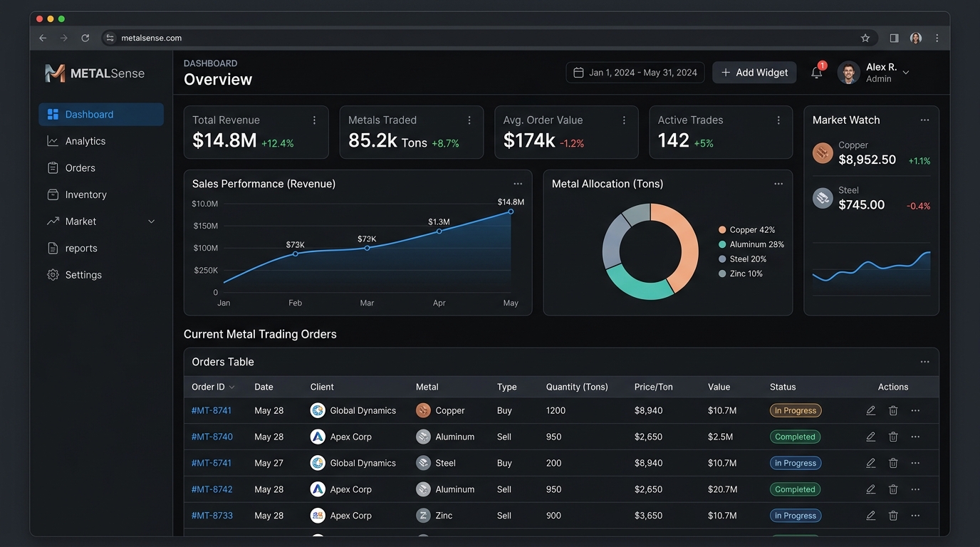
Task: Open Market Watch more options
Action: [924, 120]
